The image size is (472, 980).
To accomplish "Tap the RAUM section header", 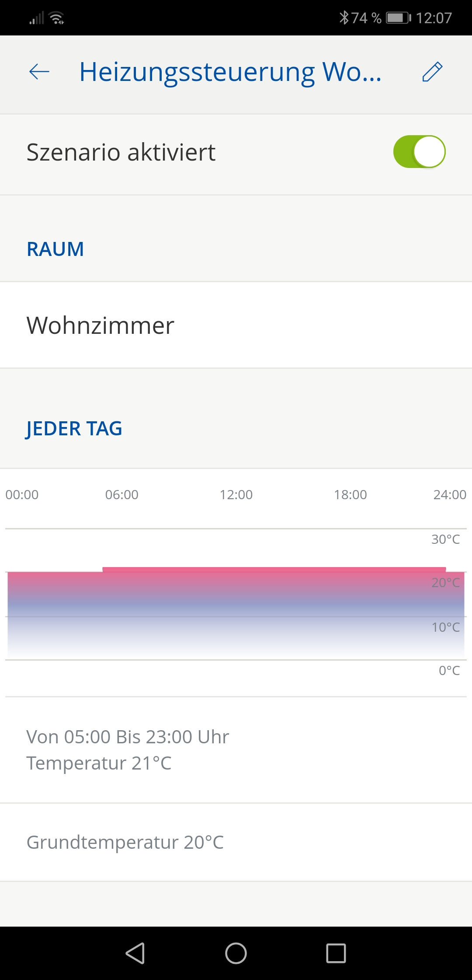I will click(56, 249).
